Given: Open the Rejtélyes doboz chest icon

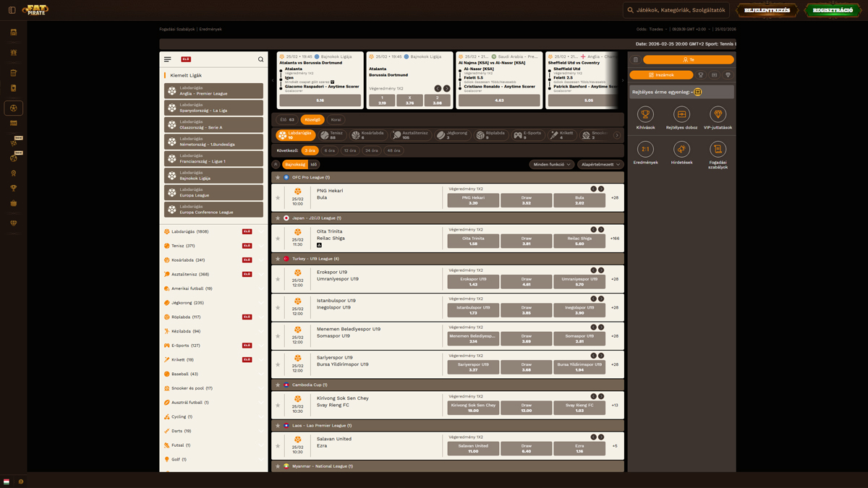Looking at the screenshot, I should point(681,114).
